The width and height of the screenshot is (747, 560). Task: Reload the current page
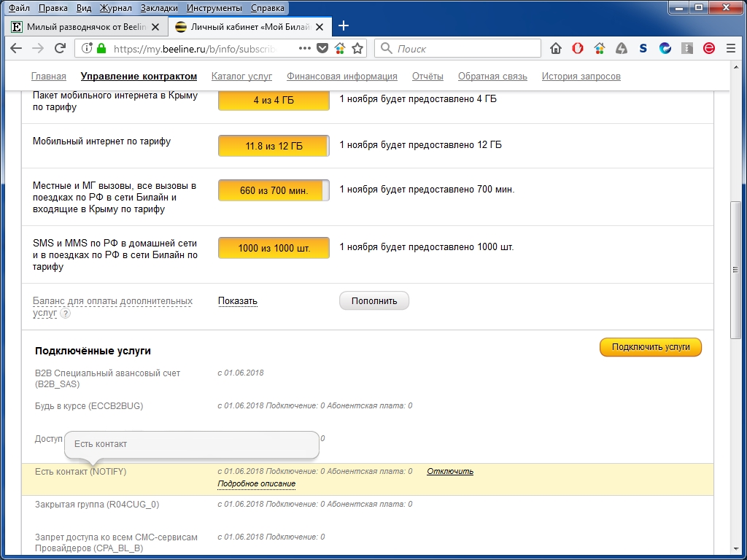[x=60, y=48]
